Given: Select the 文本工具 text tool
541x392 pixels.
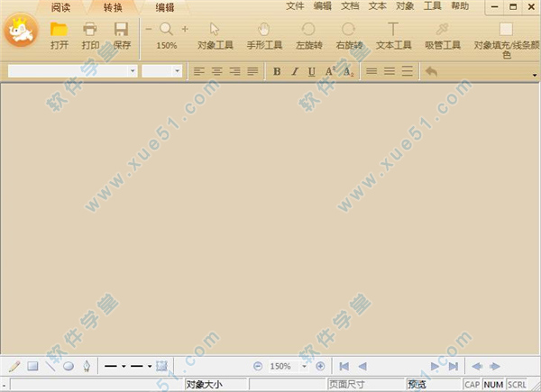Looking at the screenshot, I should point(393,36).
